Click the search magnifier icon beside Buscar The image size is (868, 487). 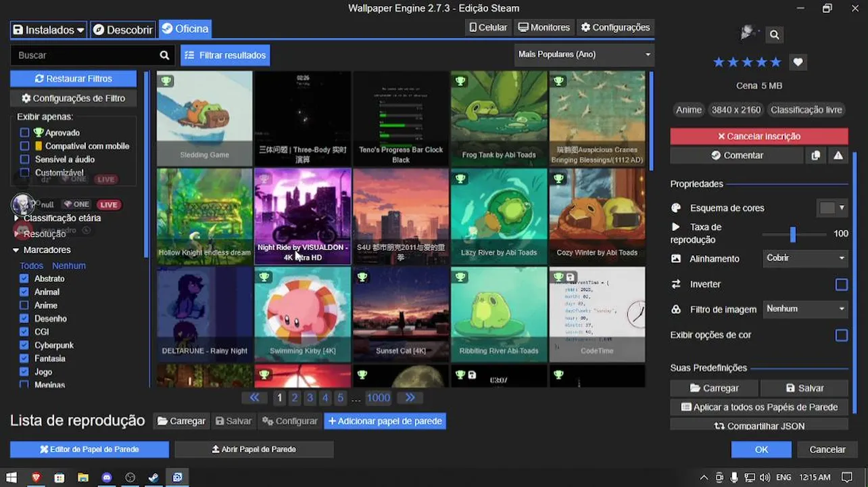(164, 55)
